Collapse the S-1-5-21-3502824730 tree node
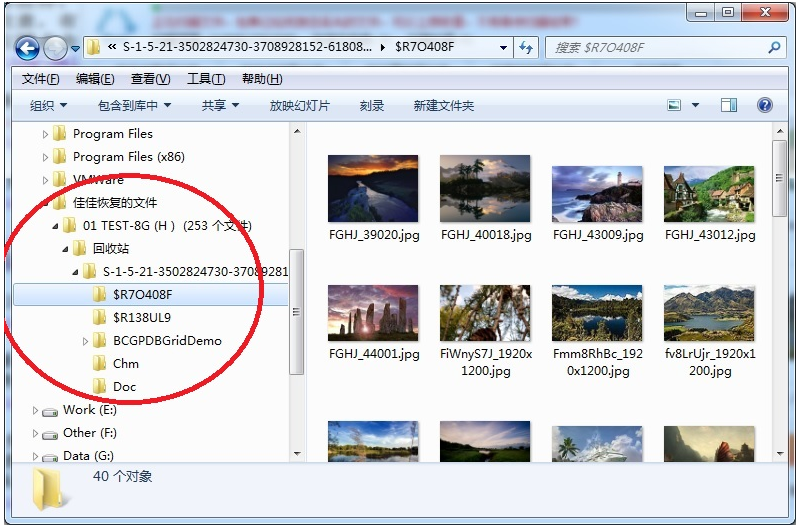Viewport: 802px width, 526px height. [75, 272]
